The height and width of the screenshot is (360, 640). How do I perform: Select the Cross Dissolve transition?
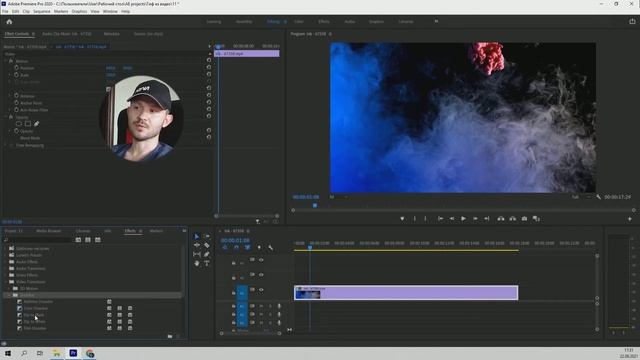click(x=36, y=308)
